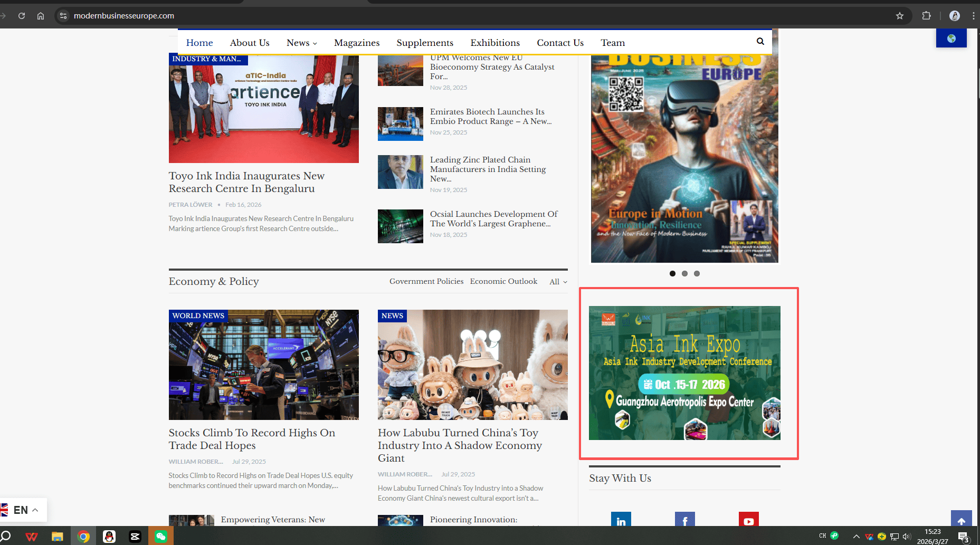Viewport: 980px width, 545px height.
Task: Click the Asia Ink Expo banner
Action: (x=684, y=373)
